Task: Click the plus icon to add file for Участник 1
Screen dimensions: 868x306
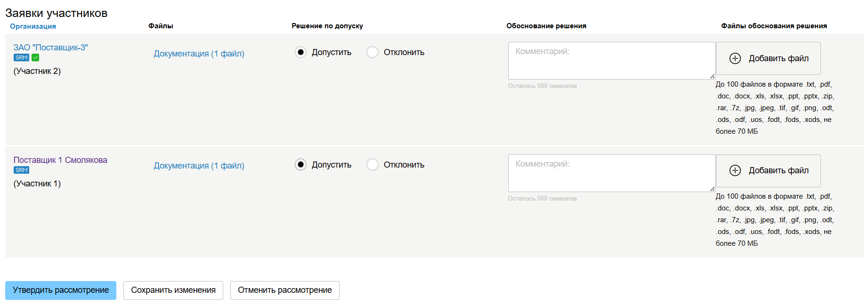Action: [735, 170]
